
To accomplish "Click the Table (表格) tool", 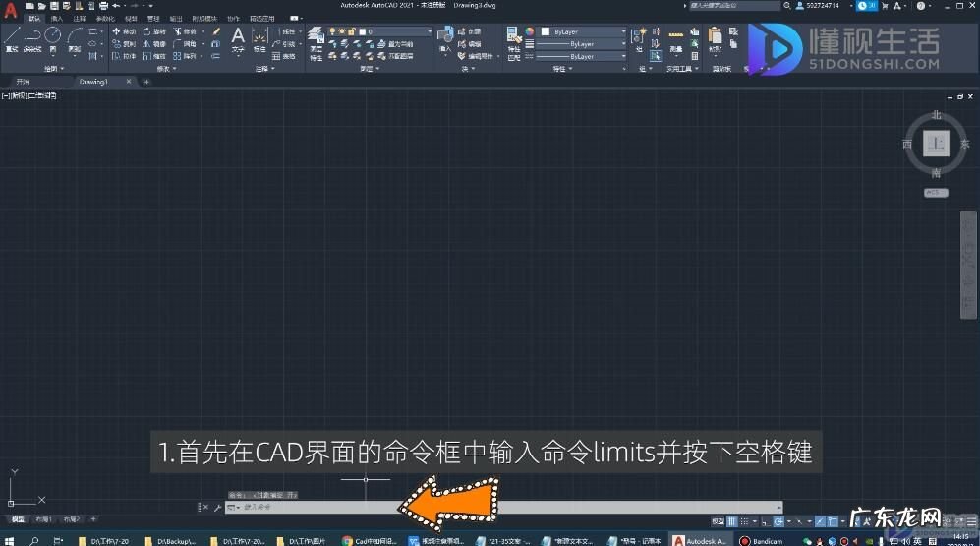I will [284, 56].
